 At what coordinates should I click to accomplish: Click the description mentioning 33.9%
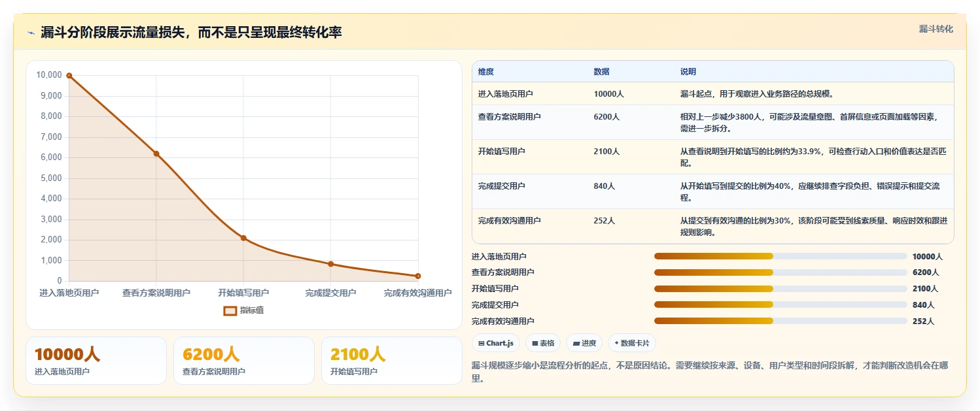(813, 157)
